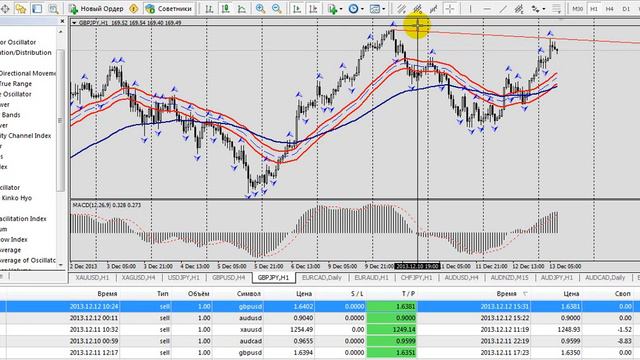Zoom out on the chart

click(276, 9)
